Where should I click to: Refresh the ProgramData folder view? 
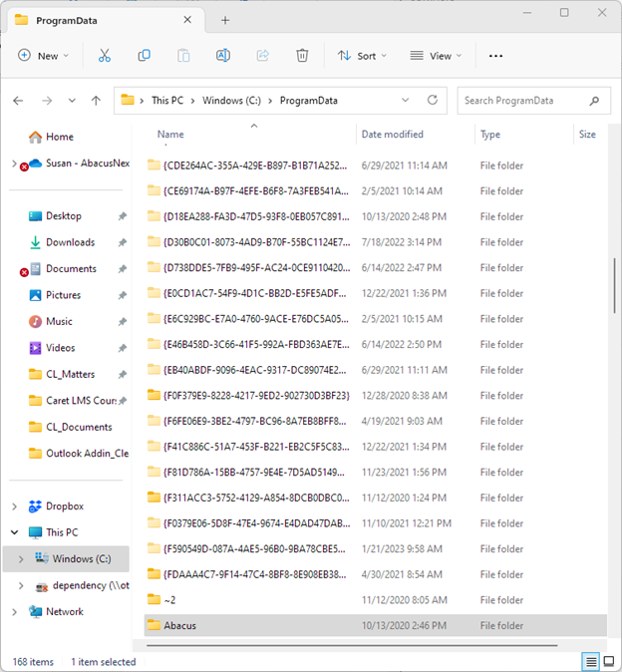point(433,101)
